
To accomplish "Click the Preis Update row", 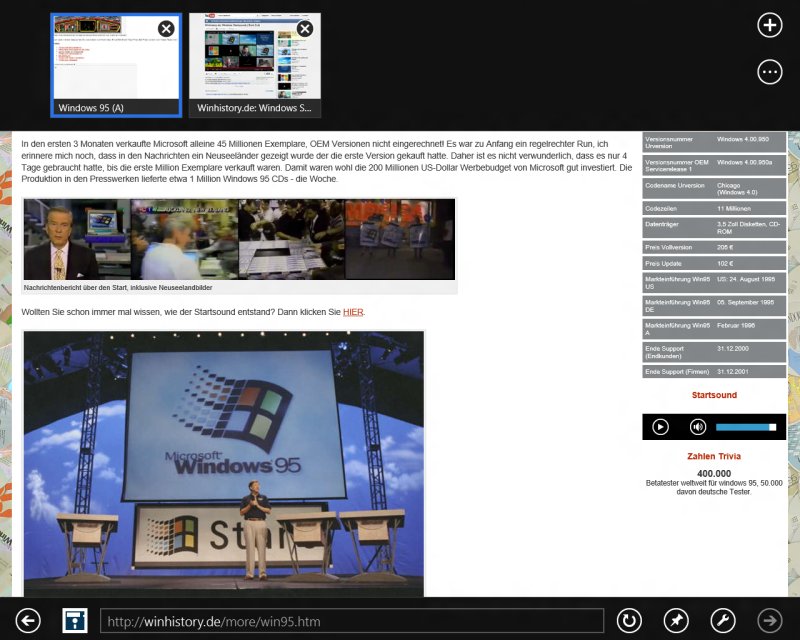I will point(714,263).
